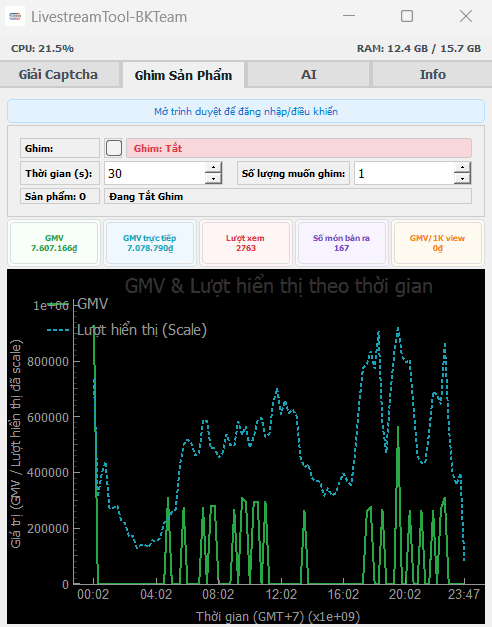Minimize the LivestreamTool window
Viewport: 492px width, 627px height.
(349, 16)
